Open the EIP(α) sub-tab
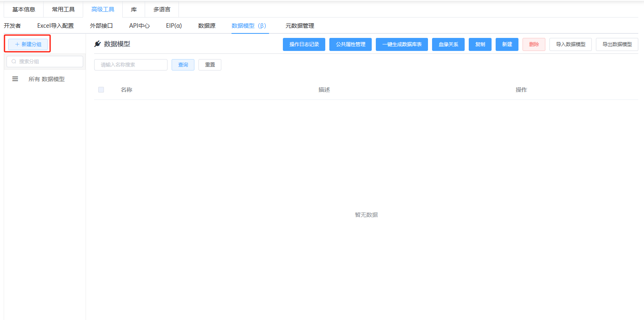This screenshot has width=644, height=320. click(174, 26)
